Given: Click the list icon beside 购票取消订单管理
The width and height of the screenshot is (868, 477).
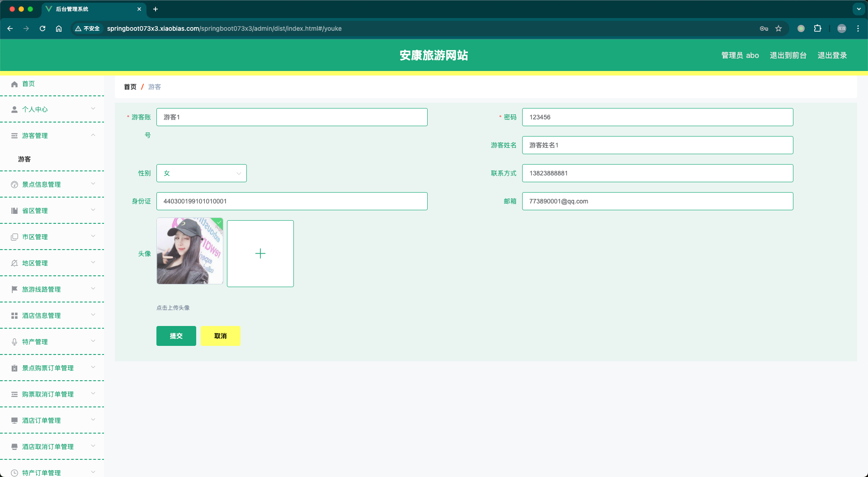Looking at the screenshot, I should pyautogui.click(x=14, y=394).
